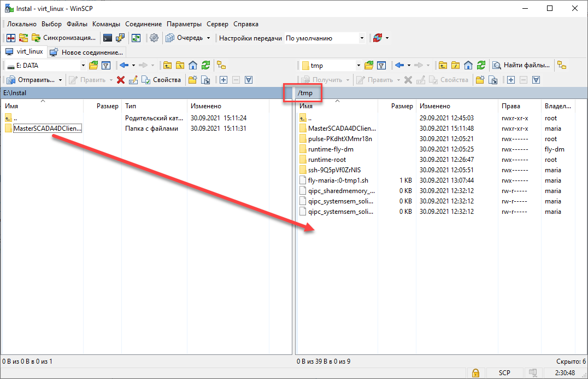The height and width of the screenshot is (379, 588).
Task: Open the remote tmp directory dropdown
Action: pos(358,66)
